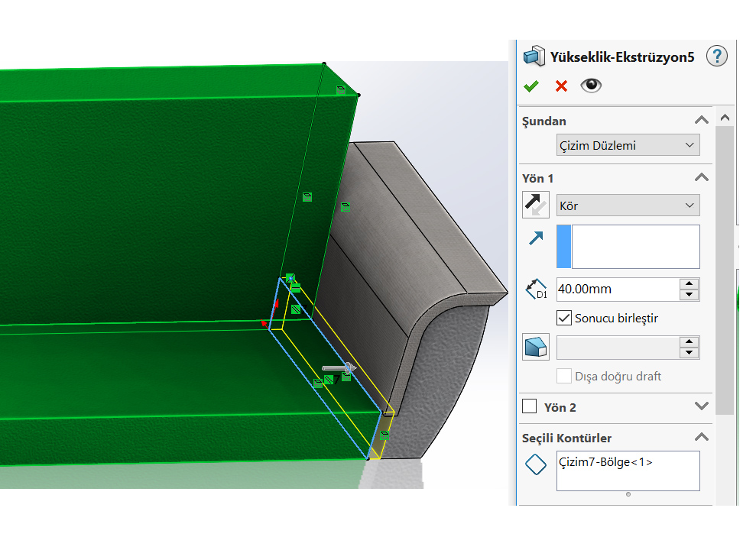The height and width of the screenshot is (550, 756).
Task: Click the Yükseklik-Ekstrüzyon5 title text
Action: click(622, 57)
